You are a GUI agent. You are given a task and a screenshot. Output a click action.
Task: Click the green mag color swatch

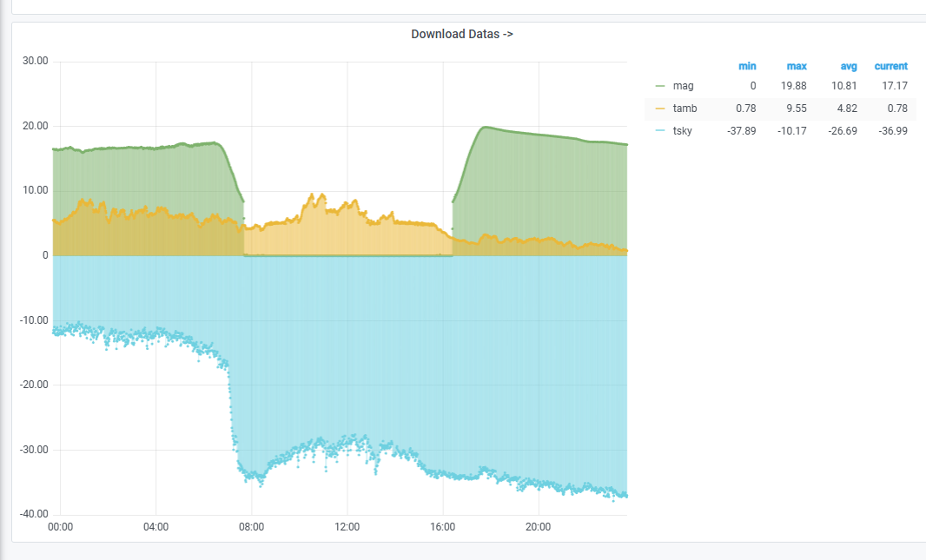pos(660,86)
